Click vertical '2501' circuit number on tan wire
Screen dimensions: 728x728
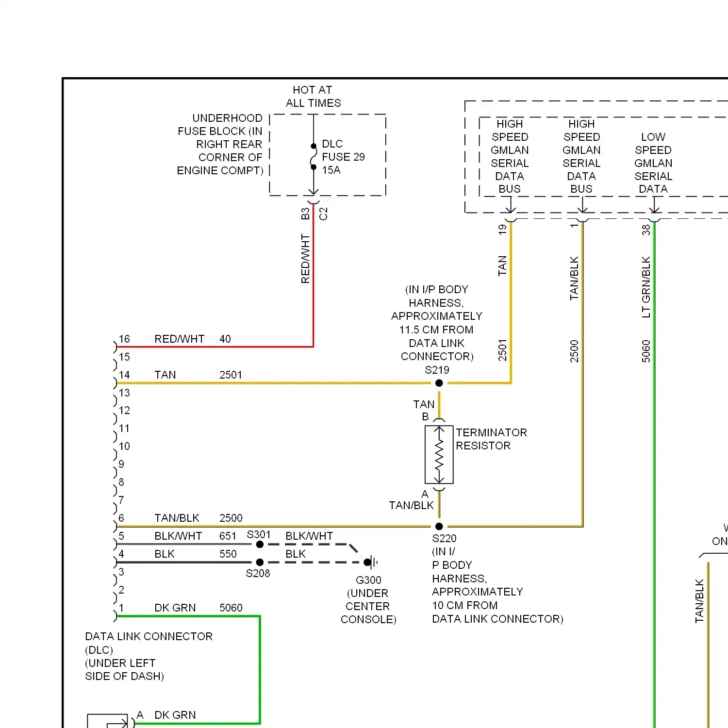point(502,350)
